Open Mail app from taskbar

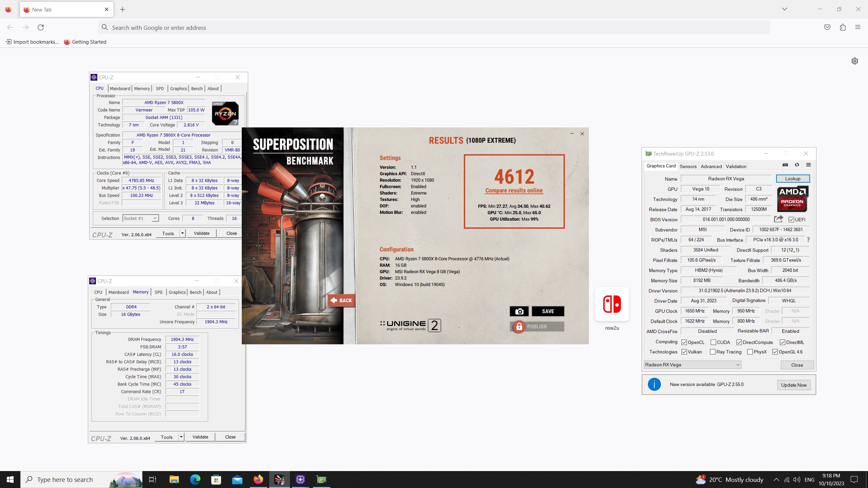(237, 480)
